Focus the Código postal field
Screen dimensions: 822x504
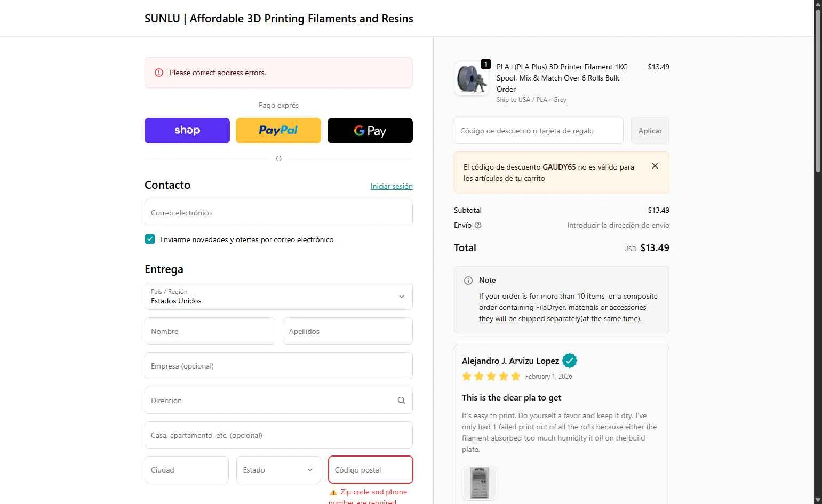371,470
